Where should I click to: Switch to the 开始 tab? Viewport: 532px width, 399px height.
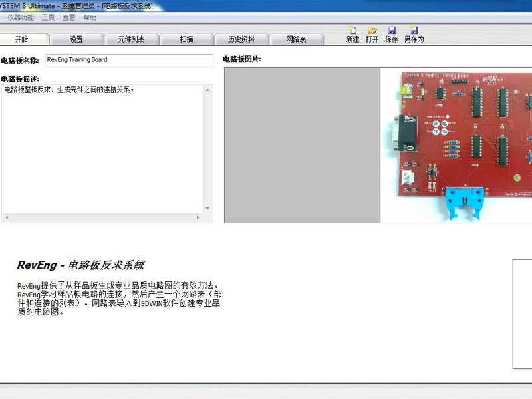click(x=24, y=39)
